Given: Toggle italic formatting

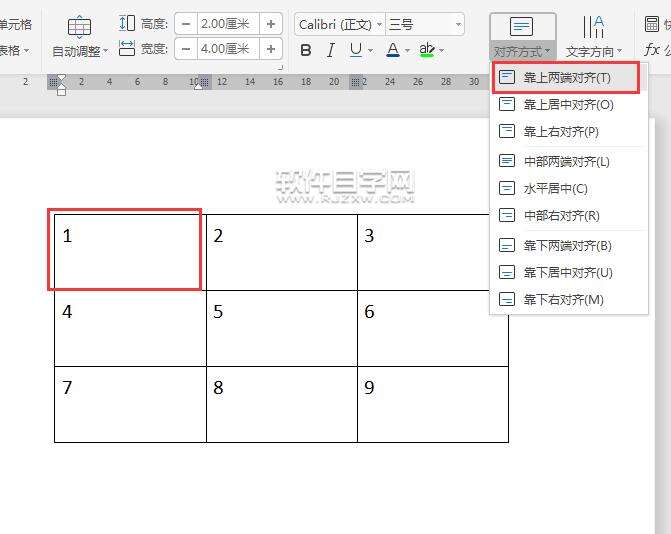Looking at the screenshot, I should (x=330, y=50).
